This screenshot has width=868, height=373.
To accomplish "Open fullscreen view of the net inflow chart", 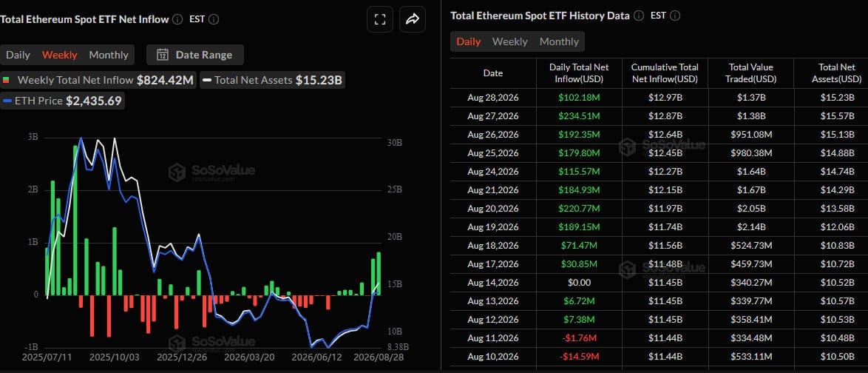I will pos(380,20).
